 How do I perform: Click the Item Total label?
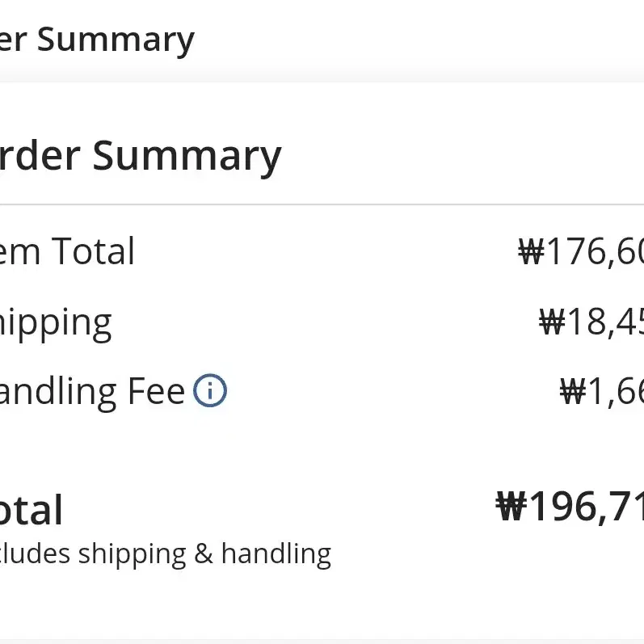pos(67,251)
